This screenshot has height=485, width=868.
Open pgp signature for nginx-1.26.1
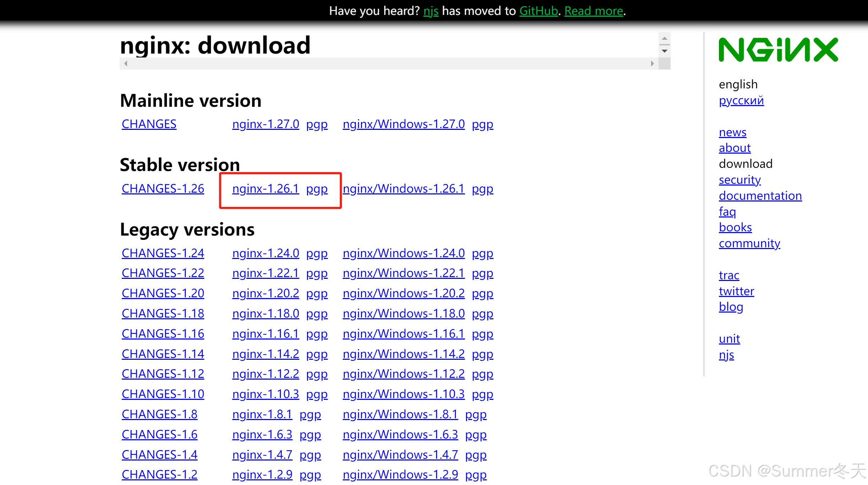317,189
